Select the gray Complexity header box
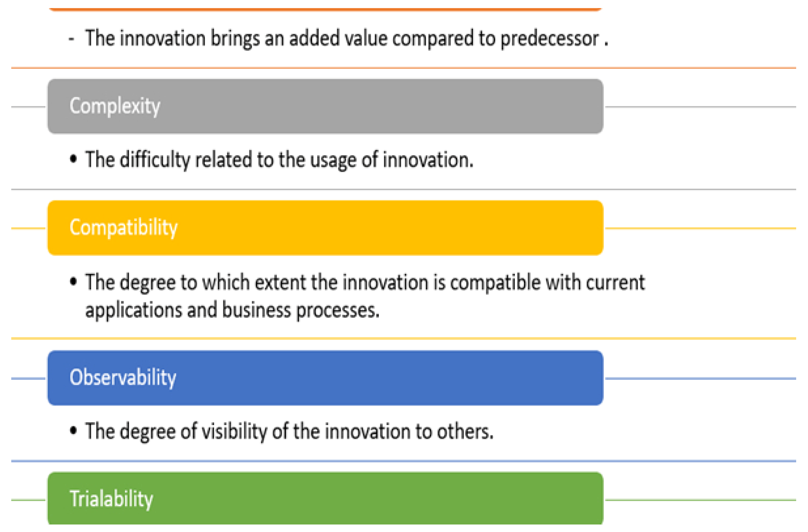This screenshot has height=532, width=808. 325,106
